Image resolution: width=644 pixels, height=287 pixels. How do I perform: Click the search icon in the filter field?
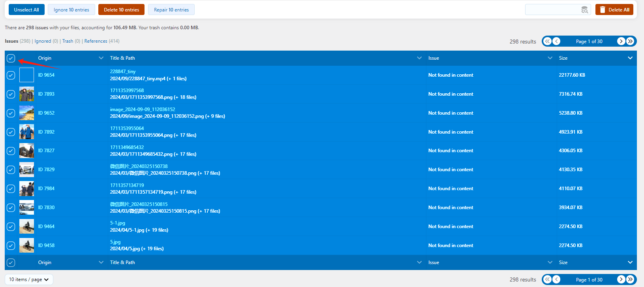[x=584, y=10]
